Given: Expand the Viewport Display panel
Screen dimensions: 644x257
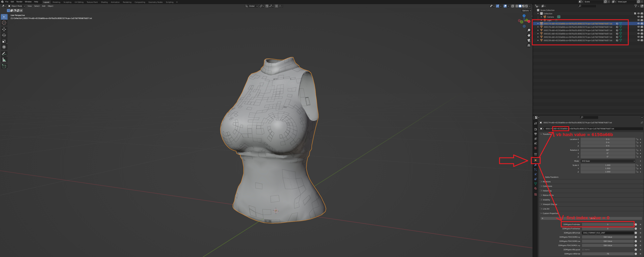Looking at the screenshot, I should click(549, 204).
